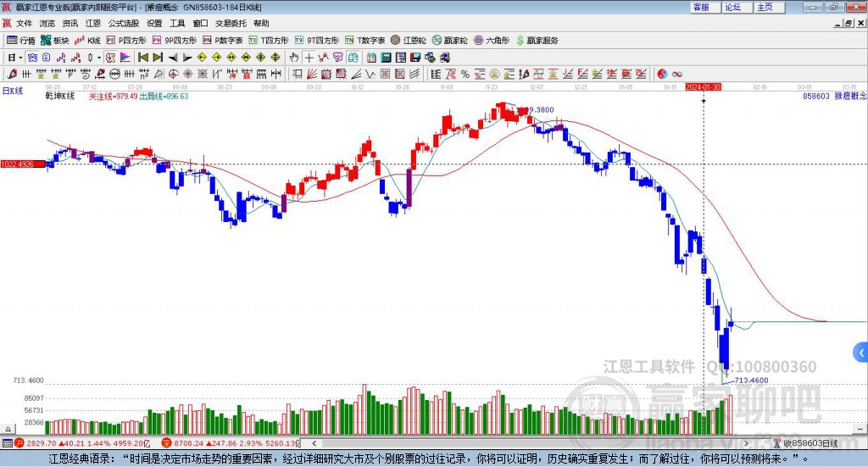Click the yin-yang symbol icon
The image size is (868, 467).
662,74
